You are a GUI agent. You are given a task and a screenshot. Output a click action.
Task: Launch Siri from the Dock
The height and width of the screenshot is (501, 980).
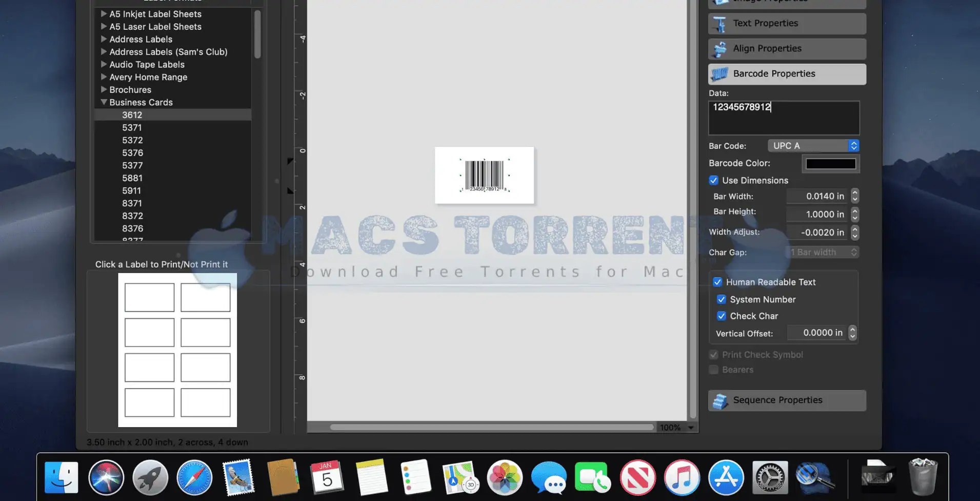pos(106,477)
